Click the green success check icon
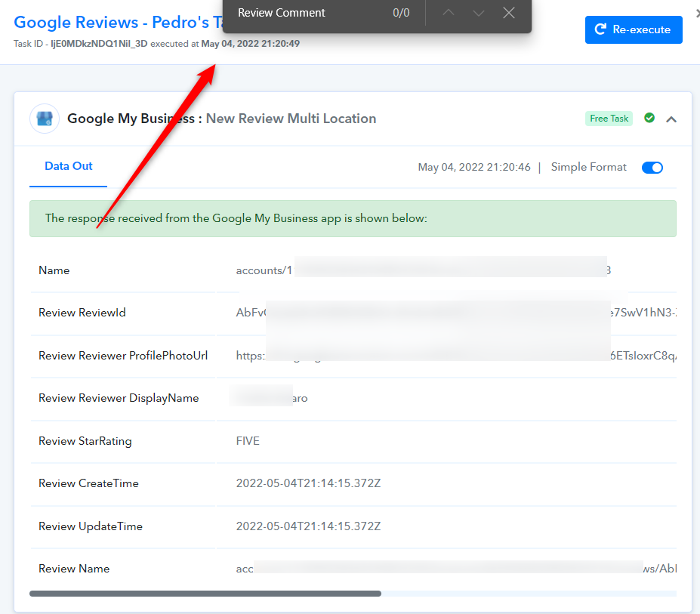700x614 pixels. point(649,118)
